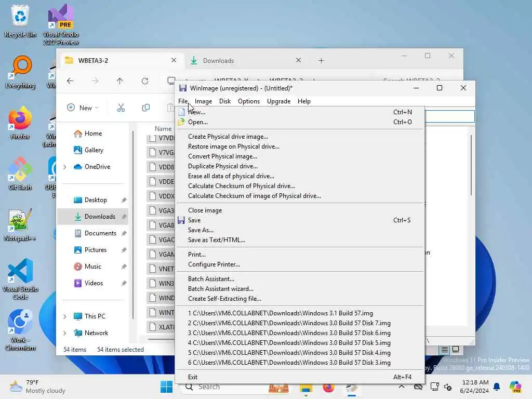Refresh the Explorer folder view
This screenshot has height=399, width=532.
click(145, 81)
